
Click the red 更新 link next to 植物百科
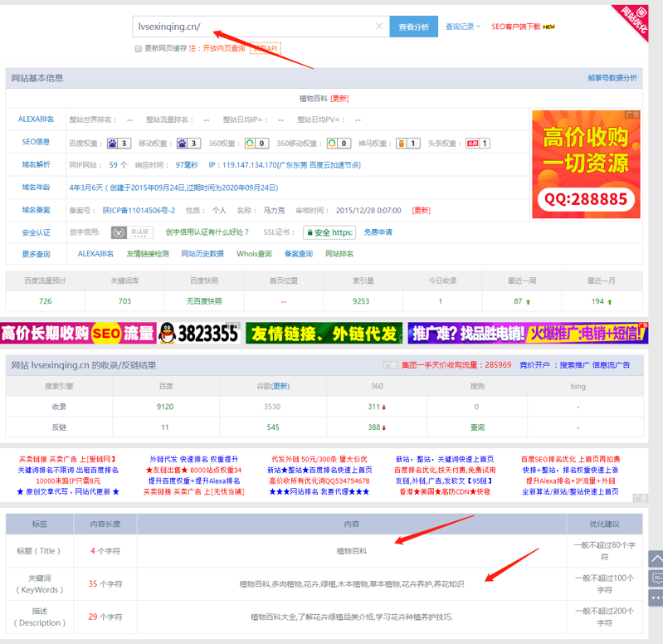(x=339, y=99)
